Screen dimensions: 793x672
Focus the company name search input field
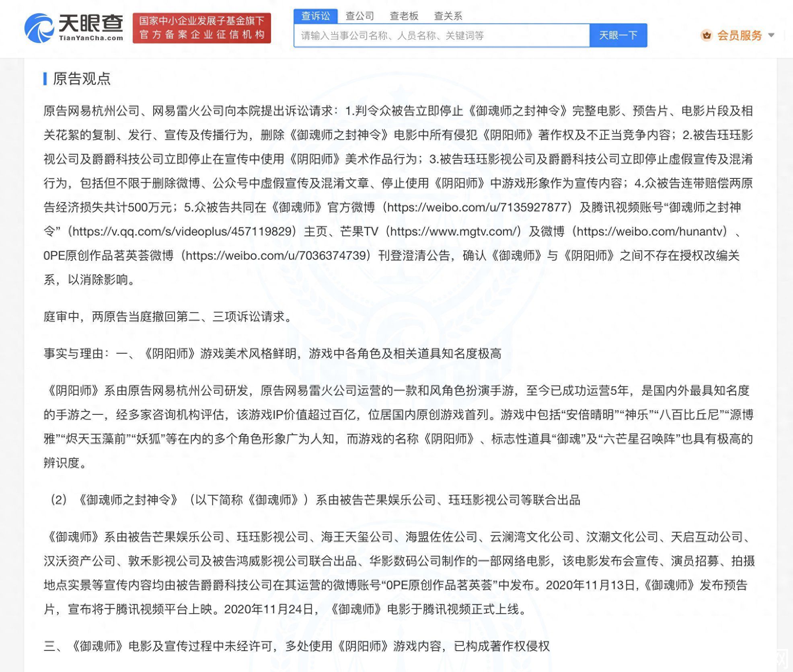coord(442,35)
